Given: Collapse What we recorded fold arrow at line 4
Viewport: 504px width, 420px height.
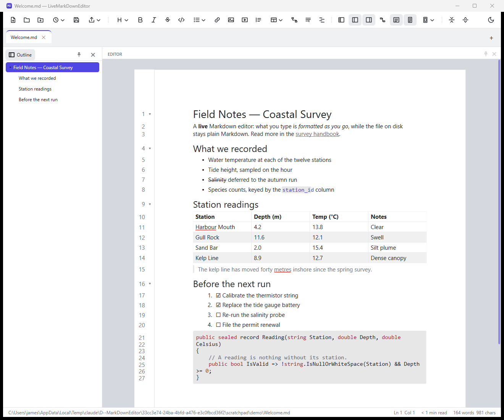Looking at the screenshot, I should tap(150, 149).
